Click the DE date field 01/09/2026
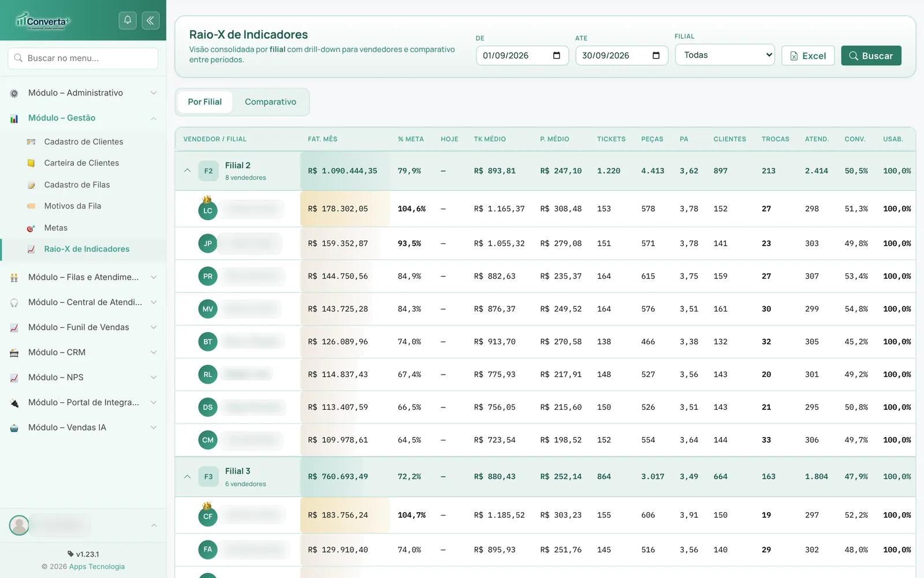Viewport: 924px width, 578px height. pos(522,55)
